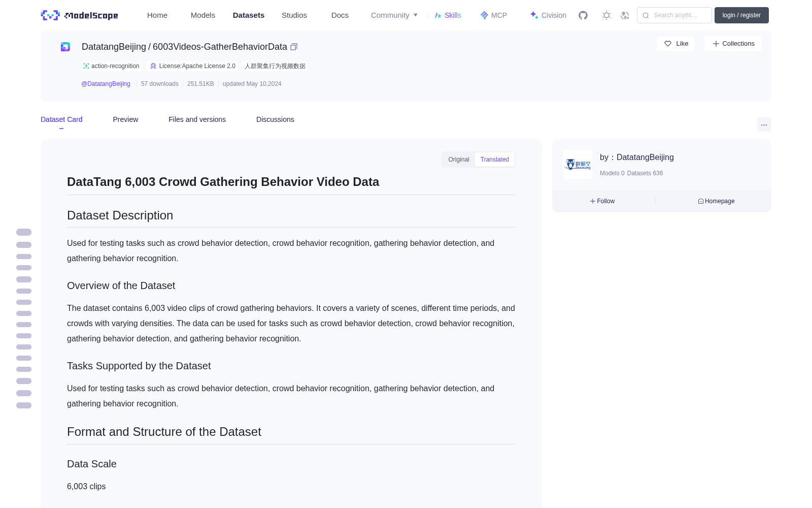The image size is (812, 508).
Task: Copy dataset name with the copy icon
Action: click(x=294, y=47)
